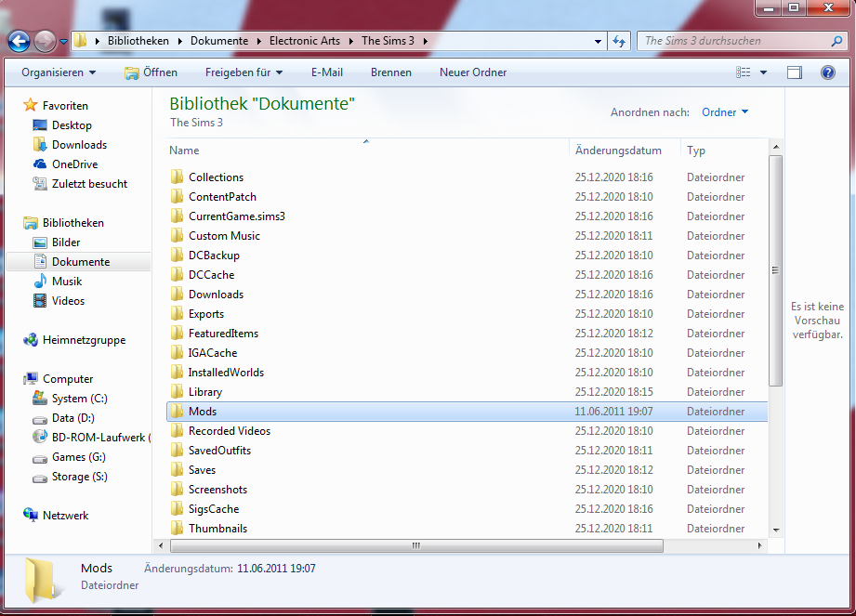Toggle the preview pane icon

pos(795,72)
